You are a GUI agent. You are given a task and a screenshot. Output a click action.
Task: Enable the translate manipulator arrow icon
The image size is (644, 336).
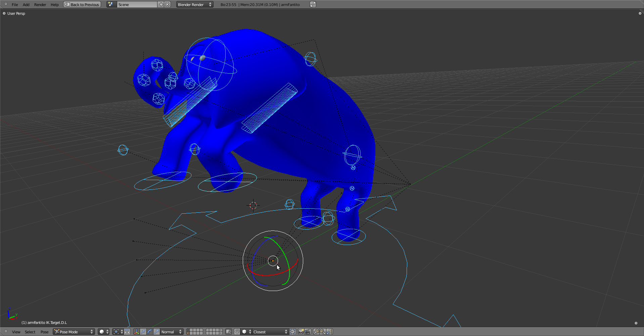click(143, 332)
